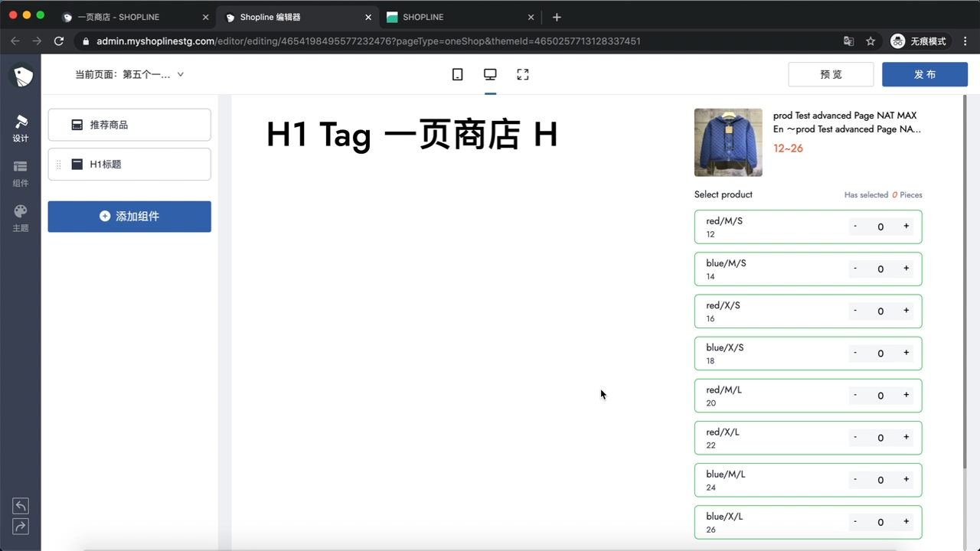
Task: Bookmark the page using the star icon
Action: point(871,41)
